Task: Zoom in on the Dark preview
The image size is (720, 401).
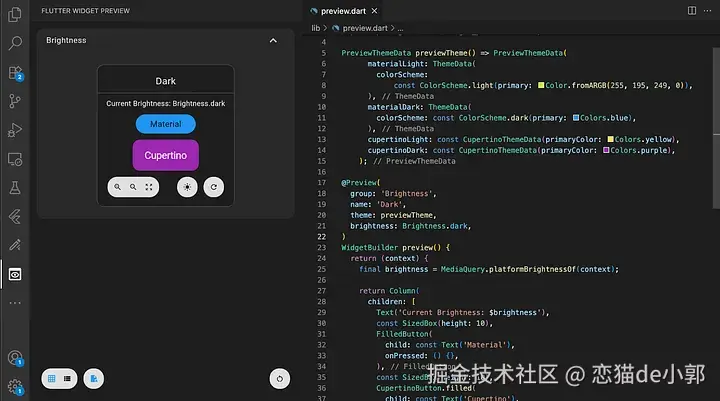Action: (118, 187)
